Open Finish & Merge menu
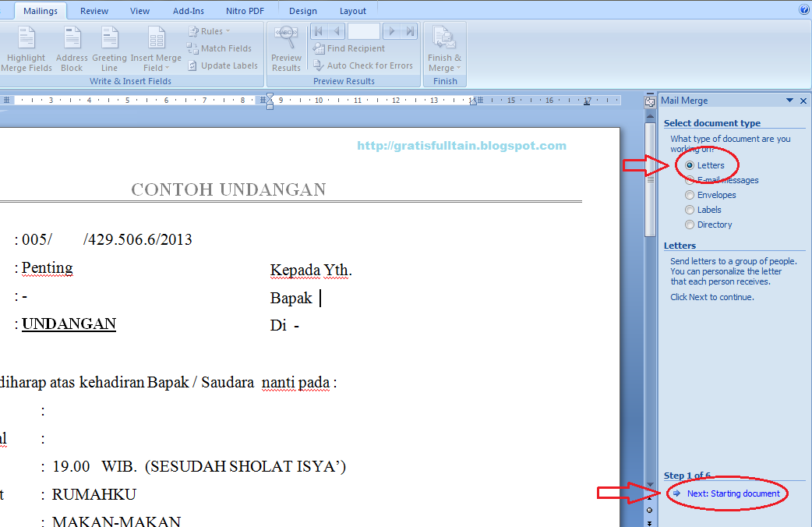Viewport: 812px width, 527px height. (x=444, y=49)
